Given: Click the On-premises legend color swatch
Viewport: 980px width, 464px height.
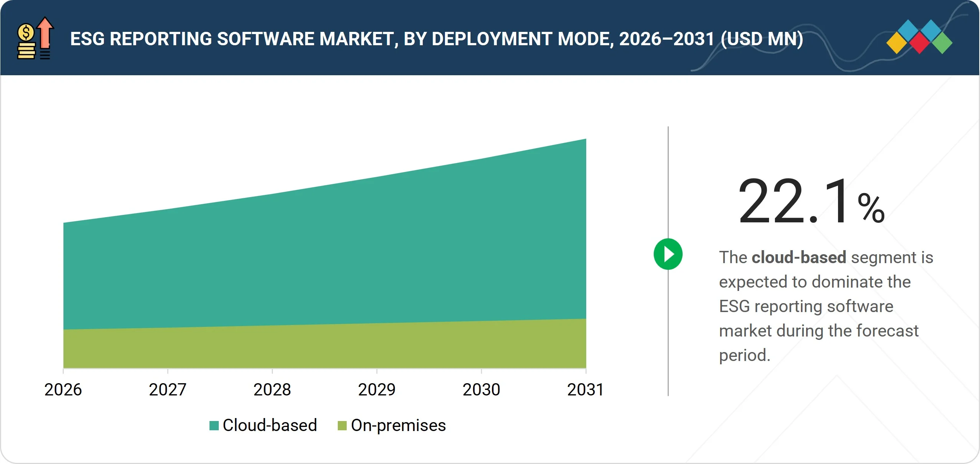Looking at the screenshot, I should tap(342, 425).
